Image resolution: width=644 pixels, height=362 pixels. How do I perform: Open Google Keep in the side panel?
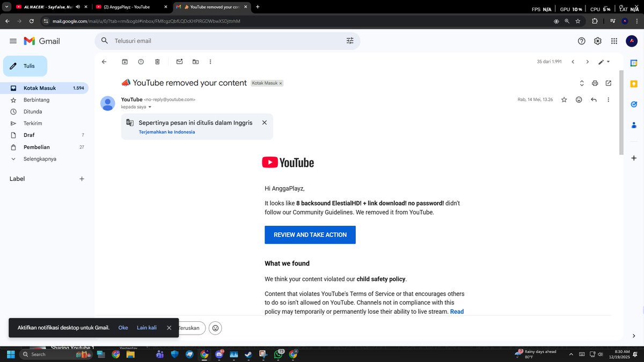[634, 84]
